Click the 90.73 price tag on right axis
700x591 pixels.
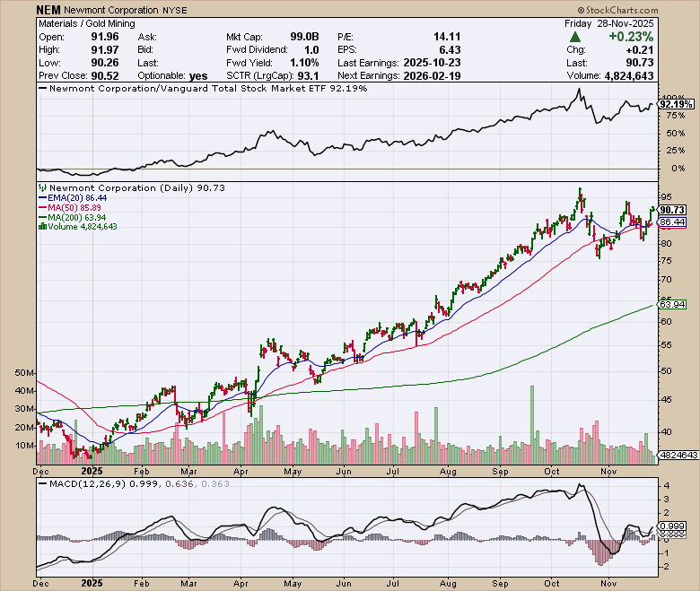(x=672, y=210)
